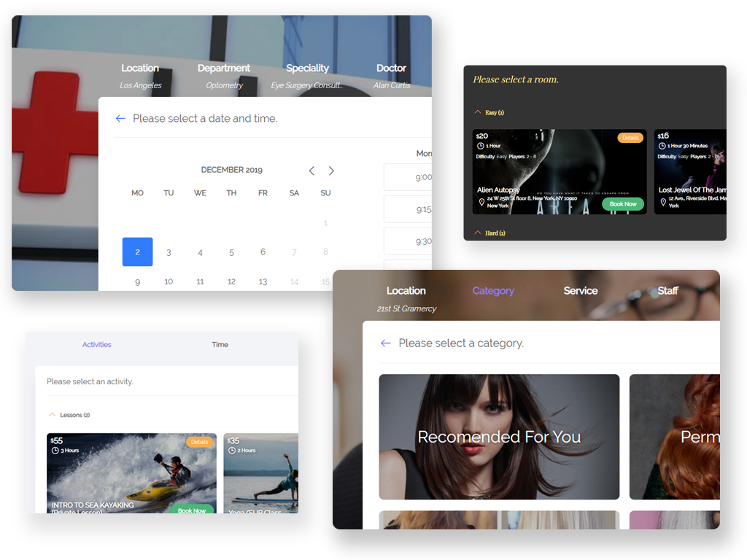
Task: Click the back arrow beside date and time prompt
Action: (120, 118)
